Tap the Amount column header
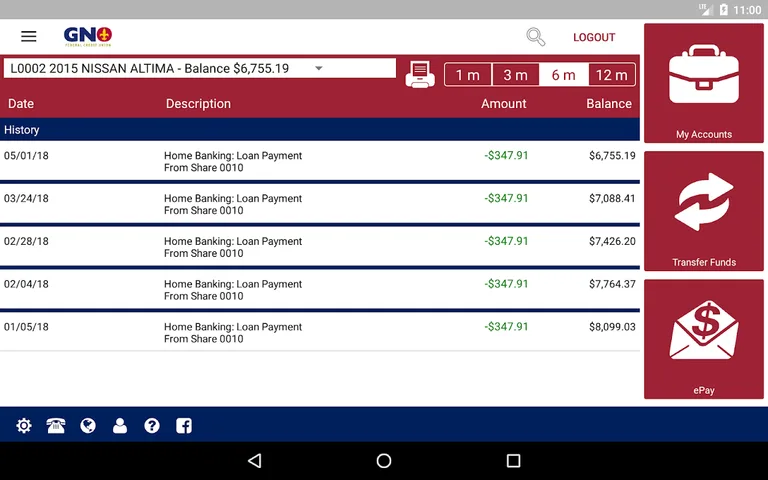This screenshot has width=768, height=480. pyautogui.click(x=504, y=104)
